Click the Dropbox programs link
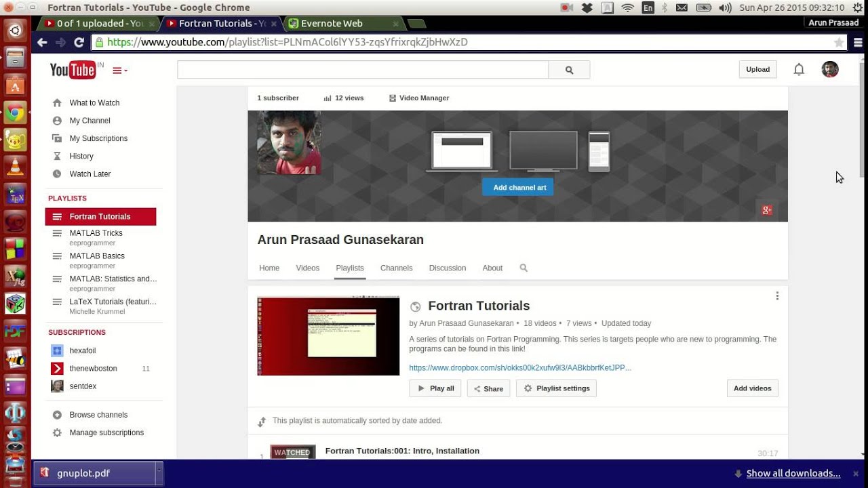This screenshot has width=868, height=488. (520, 368)
